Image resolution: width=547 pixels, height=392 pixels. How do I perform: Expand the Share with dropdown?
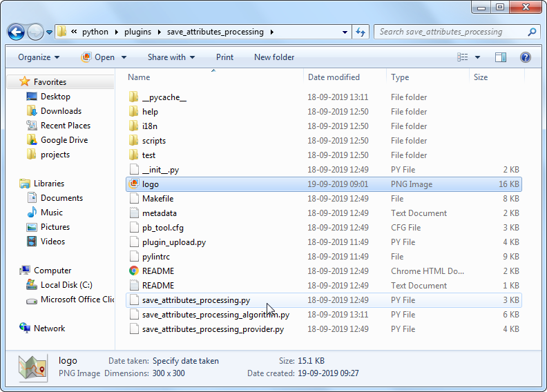[171, 57]
